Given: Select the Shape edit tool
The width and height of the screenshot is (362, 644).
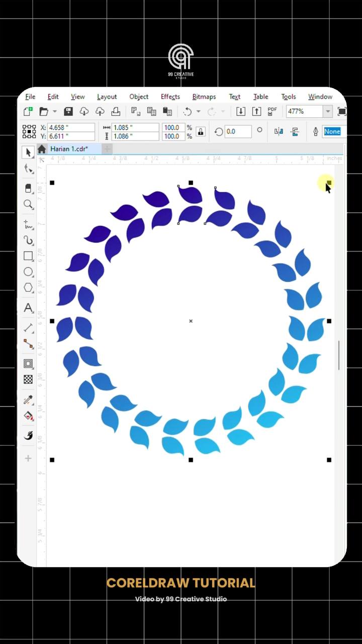Looking at the screenshot, I should pyautogui.click(x=28, y=169).
